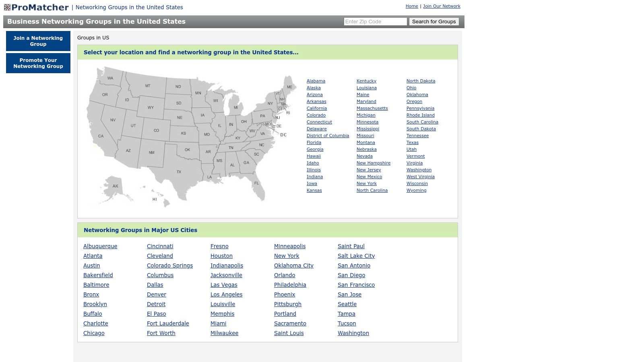Image resolution: width=644 pixels, height=362 pixels.
Task: Select Texas on the US map
Action: [x=179, y=172]
